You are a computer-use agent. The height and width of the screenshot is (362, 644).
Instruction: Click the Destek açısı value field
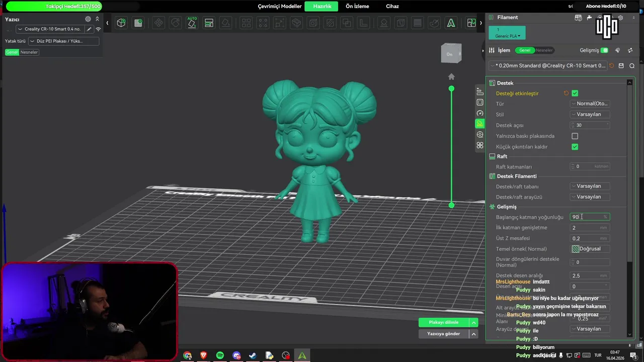pyautogui.click(x=590, y=125)
